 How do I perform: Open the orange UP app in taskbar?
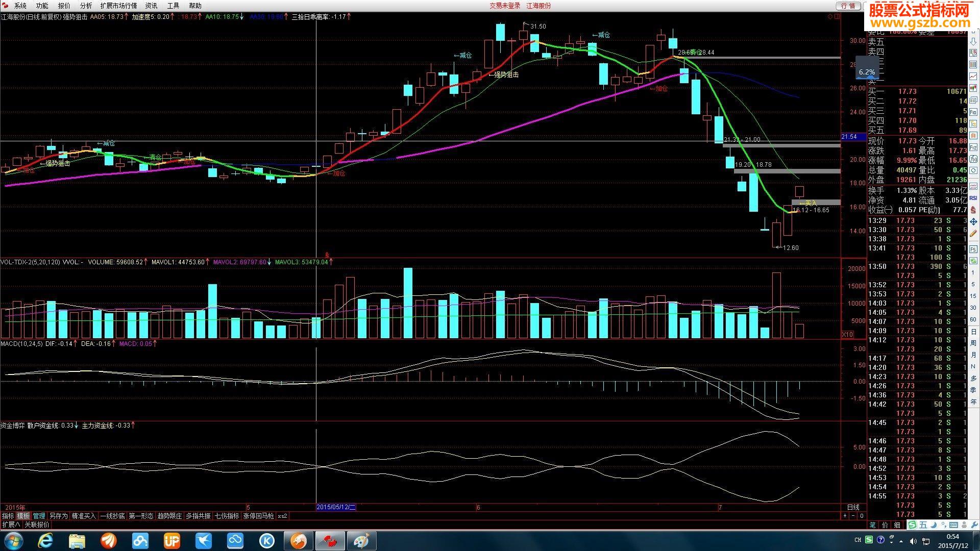[x=171, y=540]
